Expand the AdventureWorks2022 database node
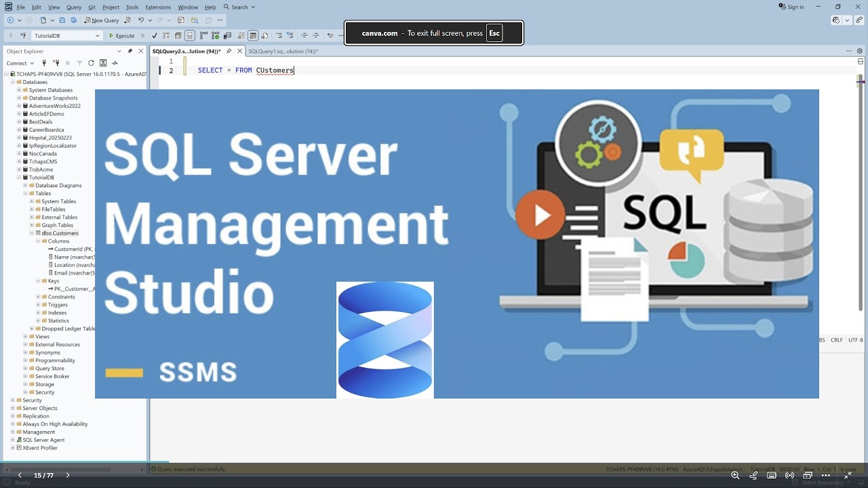 pyautogui.click(x=19, y=106)
